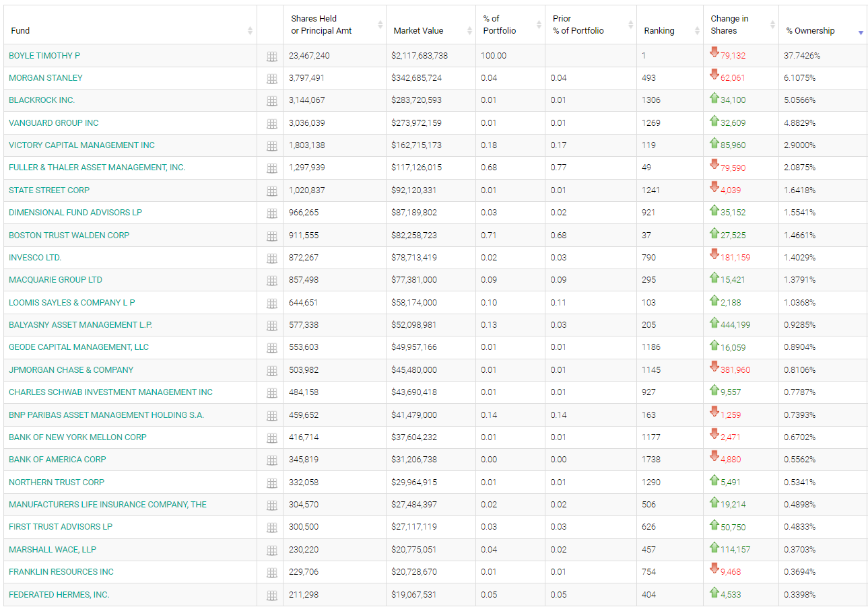This screenshot has height=607, width=868.
Task: Open DIMENSIONAL FUND ADVISORS LP link
Action: click(75, 212)
